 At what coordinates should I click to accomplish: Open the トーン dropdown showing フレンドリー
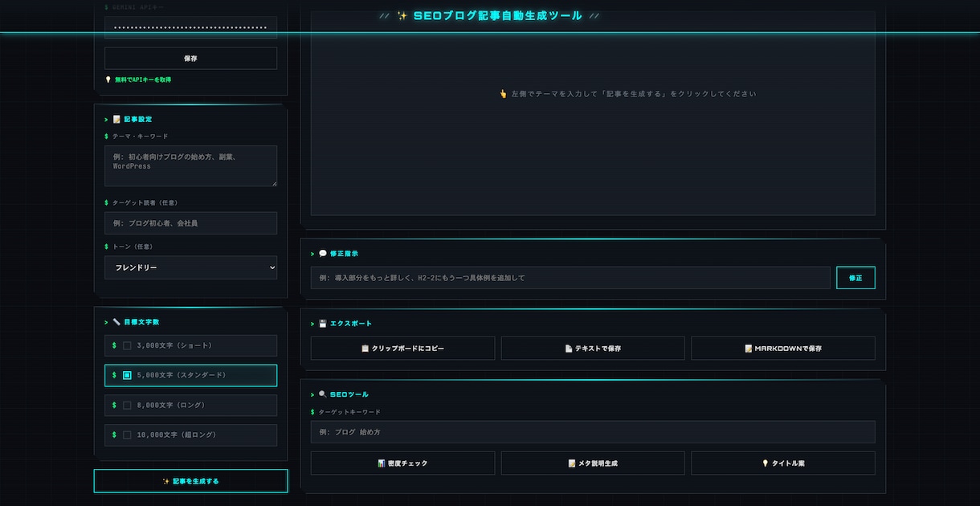click(x=190, y=267)
